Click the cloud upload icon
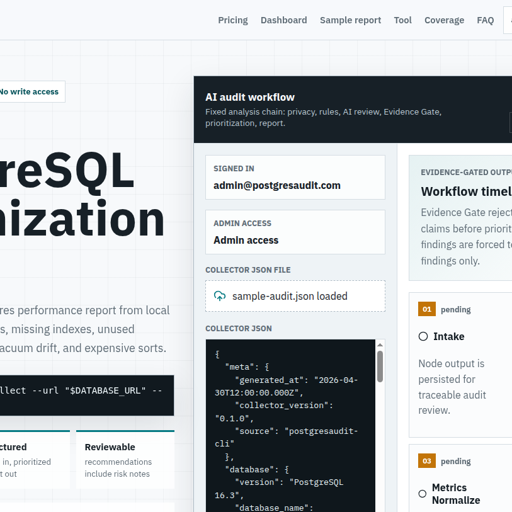The image size is (512, 512). (x=220, y=296)
